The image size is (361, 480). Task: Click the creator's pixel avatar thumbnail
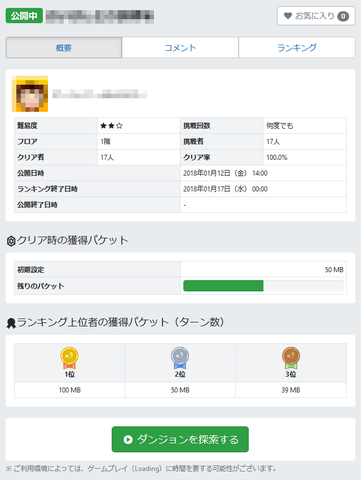click(x=30, y=94)
